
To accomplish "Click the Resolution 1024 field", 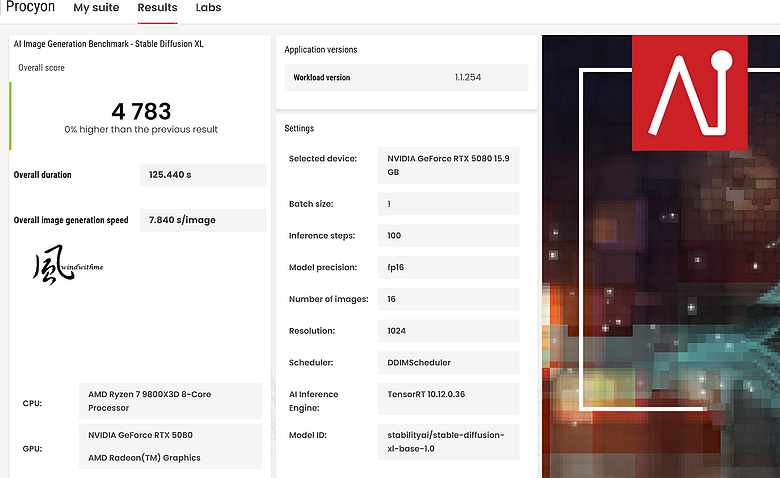I will (x=448, y=331).
